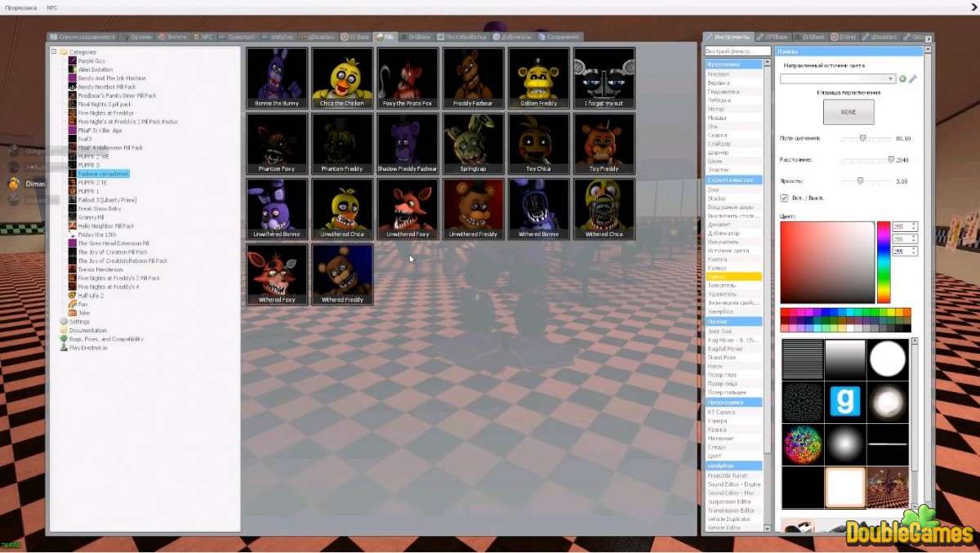The width and height of the screenshot is (980, 553).
Task: Select the Toy Chica icon
Action: point(538,143)
